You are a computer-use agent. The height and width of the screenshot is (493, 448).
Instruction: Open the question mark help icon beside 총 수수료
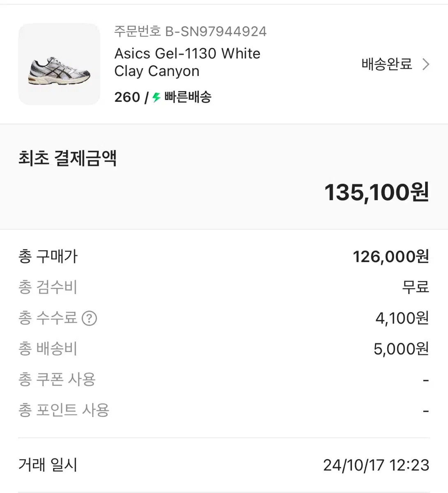click(89, 318)
